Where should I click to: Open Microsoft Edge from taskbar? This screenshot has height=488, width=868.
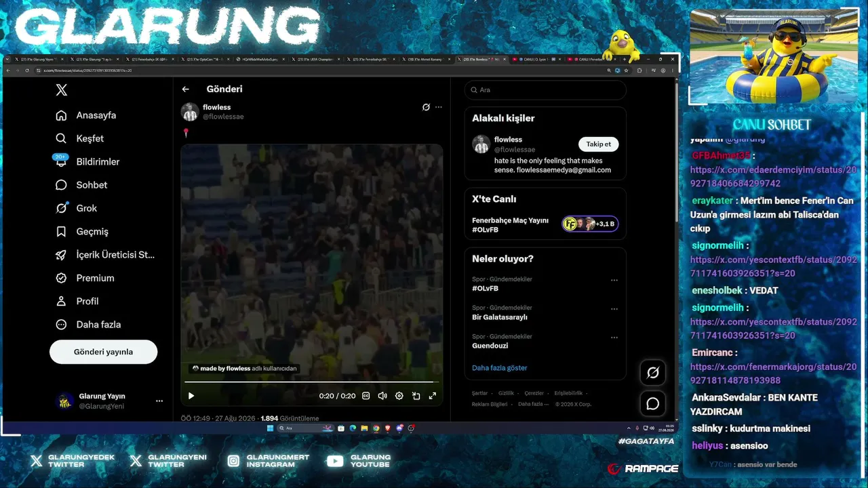pos(353,428)
